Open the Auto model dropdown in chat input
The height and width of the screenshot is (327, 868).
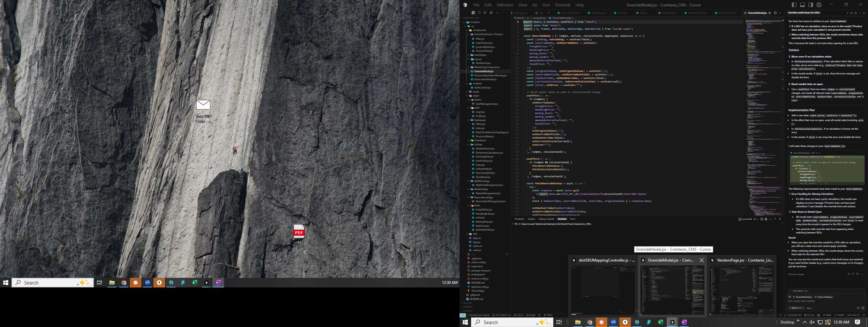coord(809,308)
